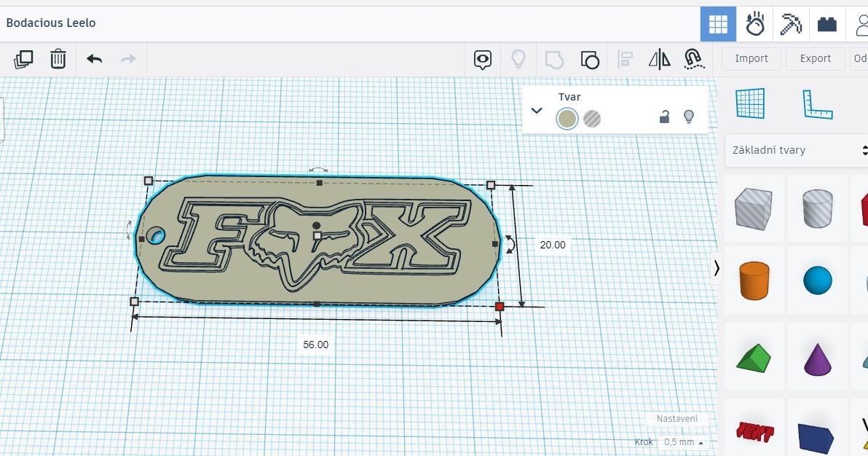Collapse the shapes sidebar with arrow

(717, 269)
